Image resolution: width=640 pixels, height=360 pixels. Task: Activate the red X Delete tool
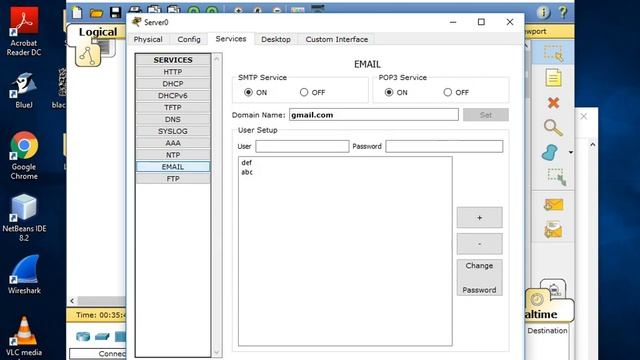[553, 102]
